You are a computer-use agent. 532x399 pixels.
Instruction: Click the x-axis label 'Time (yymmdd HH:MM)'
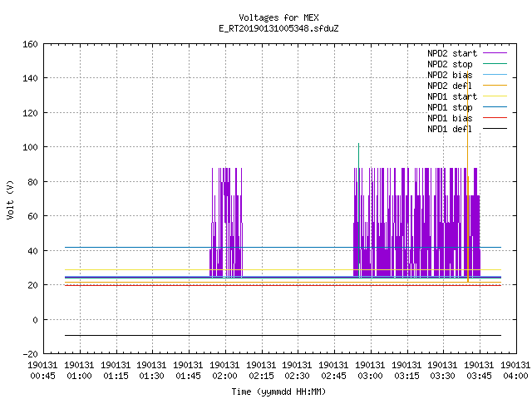[x=278, y=392]
